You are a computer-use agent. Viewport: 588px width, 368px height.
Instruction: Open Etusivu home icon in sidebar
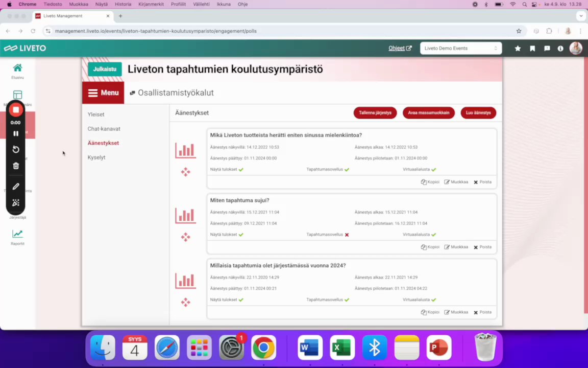[x=17, y=68]
